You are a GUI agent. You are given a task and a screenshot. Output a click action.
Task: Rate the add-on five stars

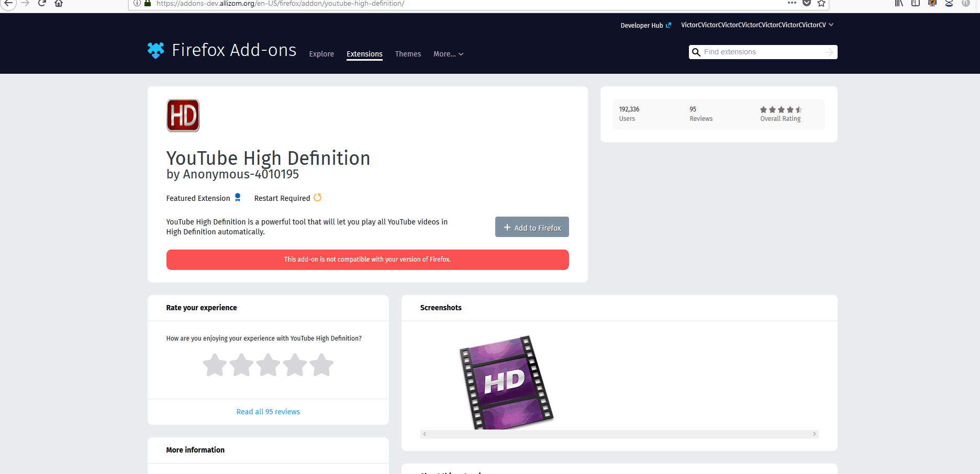(x=321, y=365)
